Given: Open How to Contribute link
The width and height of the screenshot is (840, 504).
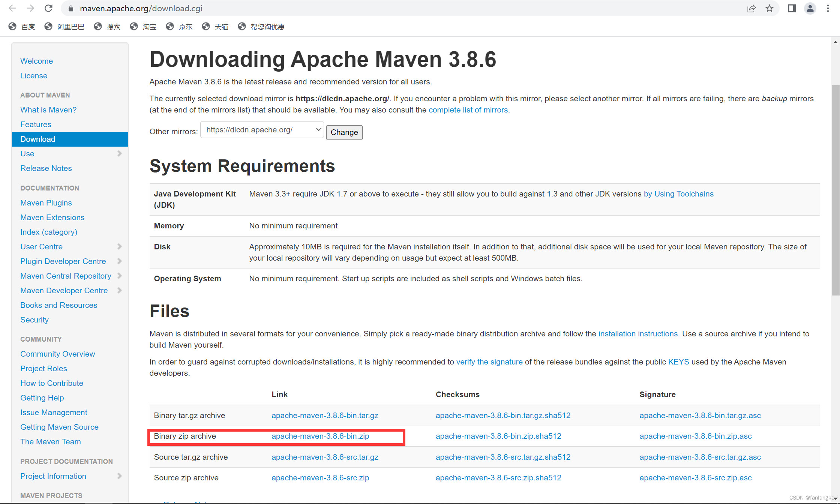Looking at the screenshot, I should [x=52, y=383].
